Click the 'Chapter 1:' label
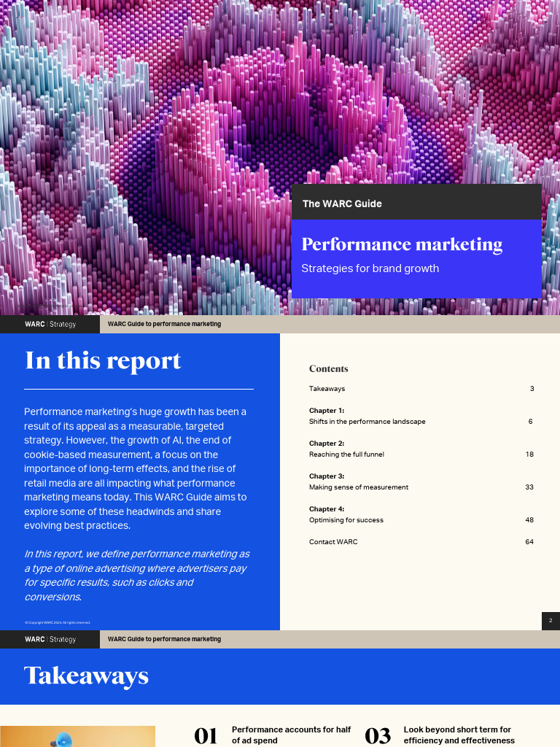This screenshot has height=747, width=560. pyautogui.click(x=327, y=411)
